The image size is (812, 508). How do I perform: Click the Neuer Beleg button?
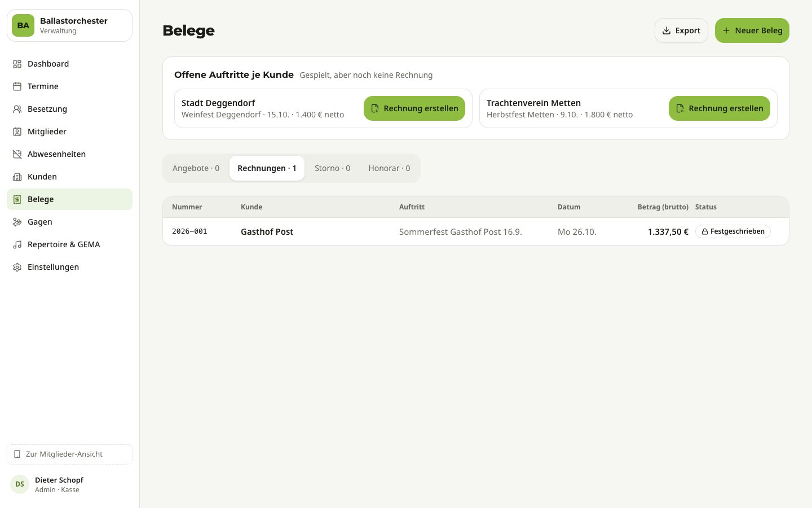pos(752,30)
